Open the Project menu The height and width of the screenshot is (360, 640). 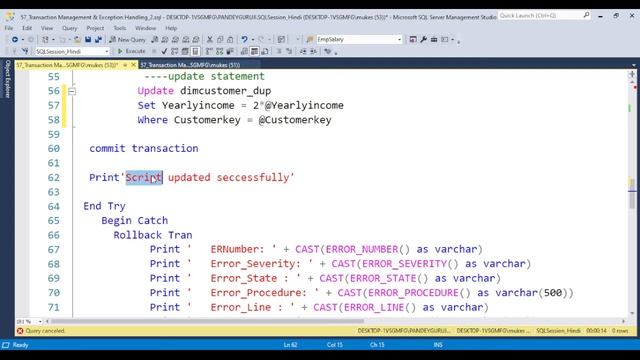95,28
